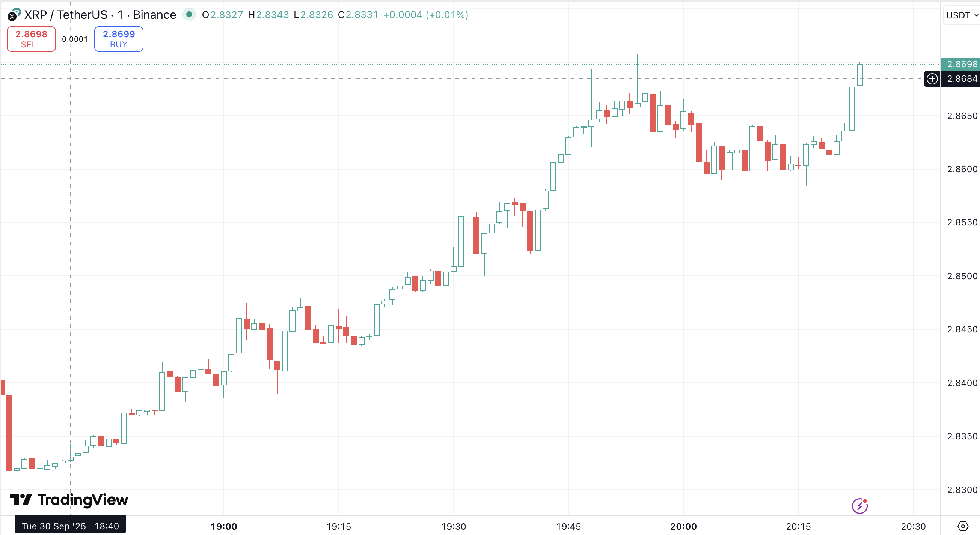
Task: Open the purple lightning bolt icon
Action: (x=859, y=506)
